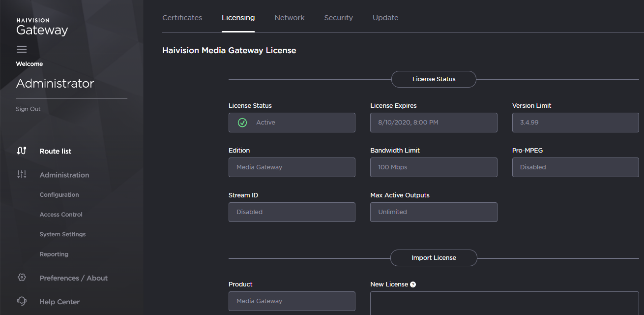
Task: Go to the Update tab
Action: point(385,18)
